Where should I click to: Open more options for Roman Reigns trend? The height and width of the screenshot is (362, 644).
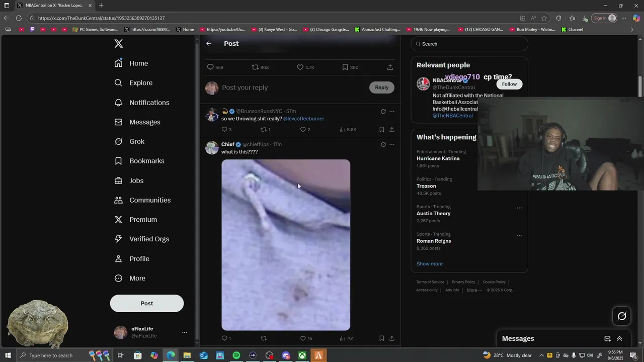tap(519, 235)
